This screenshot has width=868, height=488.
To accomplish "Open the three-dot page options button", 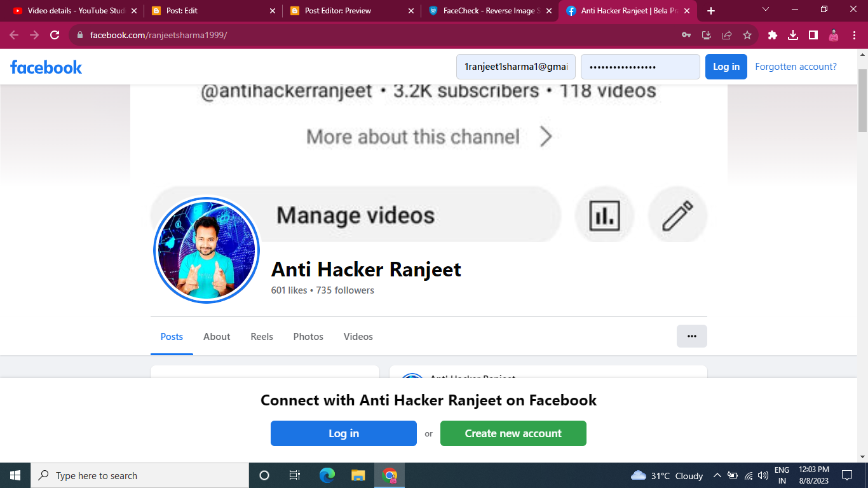I will point(692,336).
